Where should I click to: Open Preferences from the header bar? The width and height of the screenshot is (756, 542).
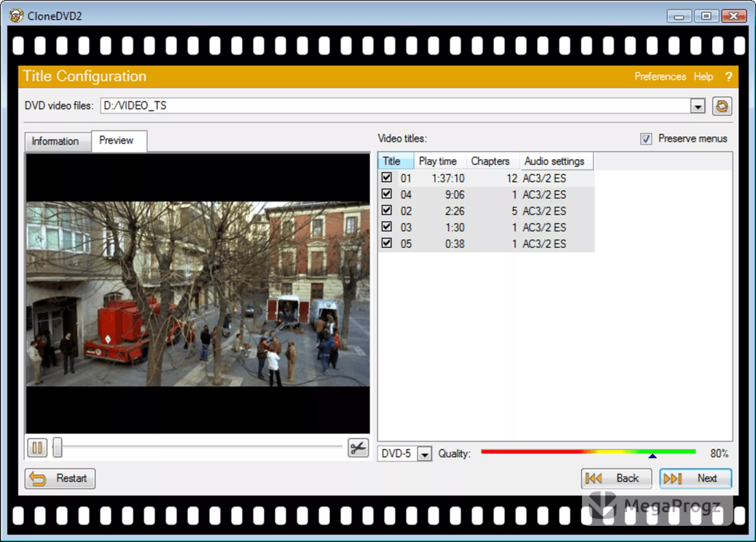660,76
